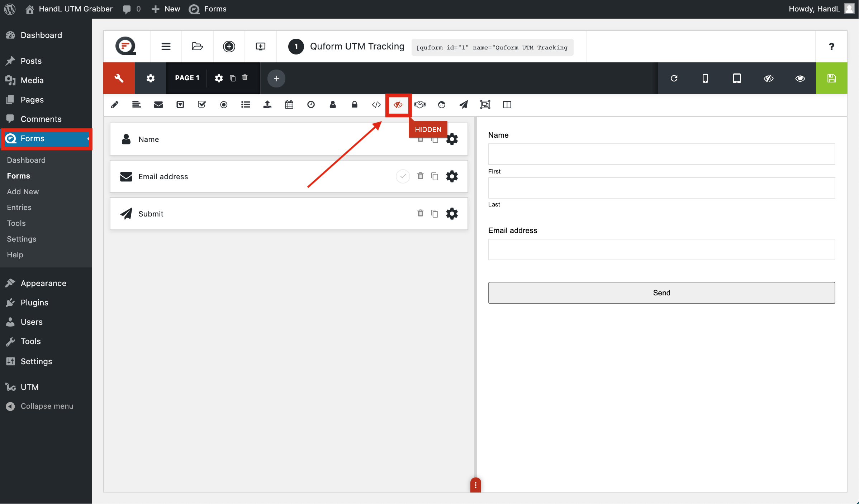Go to Entries in the Forms submenu
Image resolution: width=859 pixels, height=504 pixels.
tap(19, 208)
